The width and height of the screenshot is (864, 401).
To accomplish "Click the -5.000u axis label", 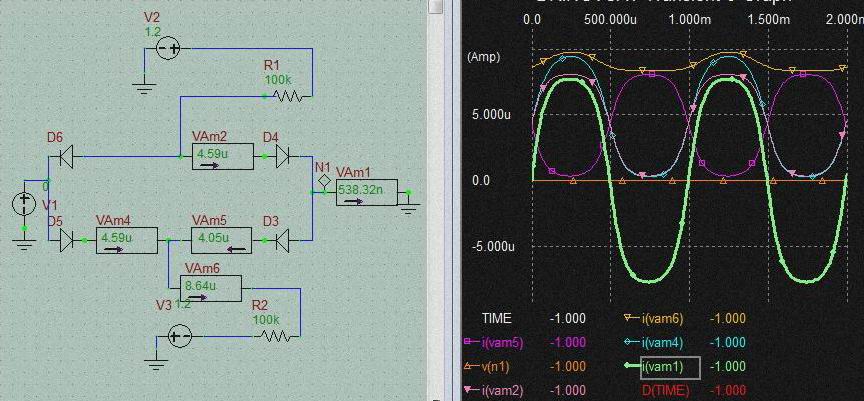I will [x=491, y=246].
